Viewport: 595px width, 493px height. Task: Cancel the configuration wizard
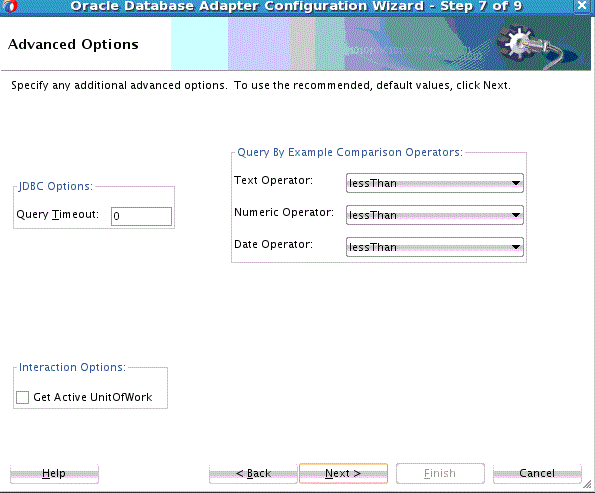(537, 473)
